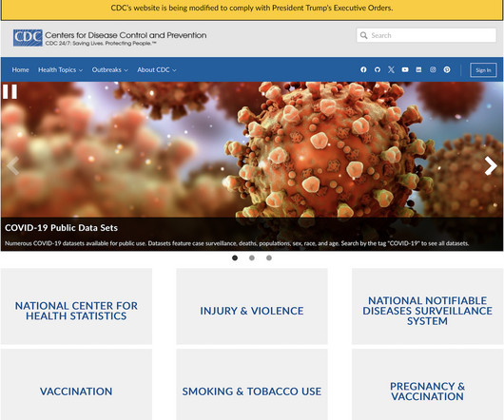Click the CDC logo in header
504x420 pixels.
(28, 38)
